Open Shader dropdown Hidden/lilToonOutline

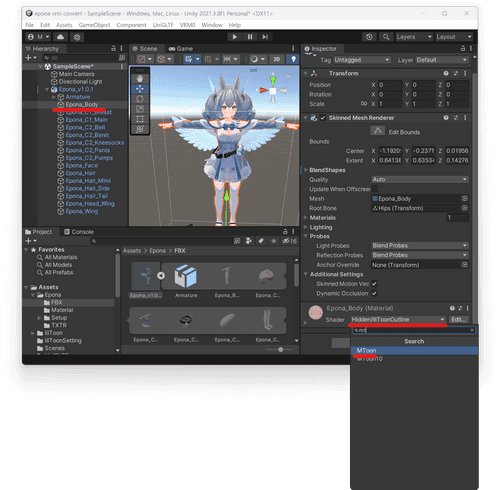398,319
